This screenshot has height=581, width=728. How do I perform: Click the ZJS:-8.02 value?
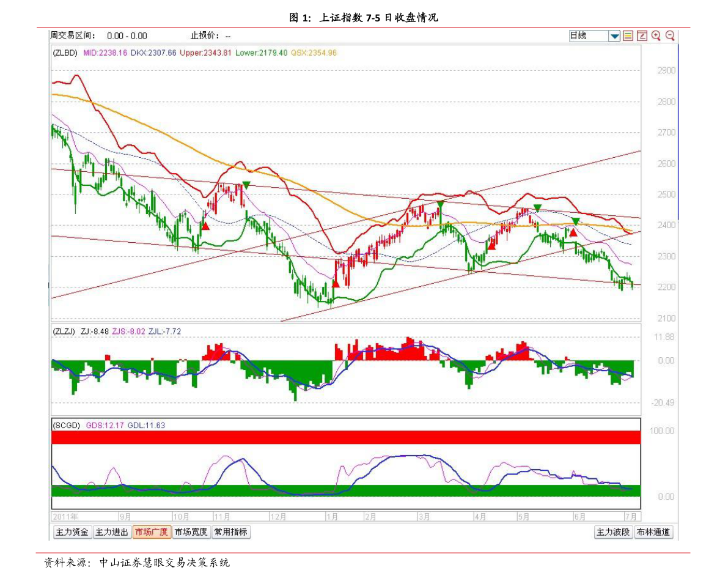[x=128, y=331]
